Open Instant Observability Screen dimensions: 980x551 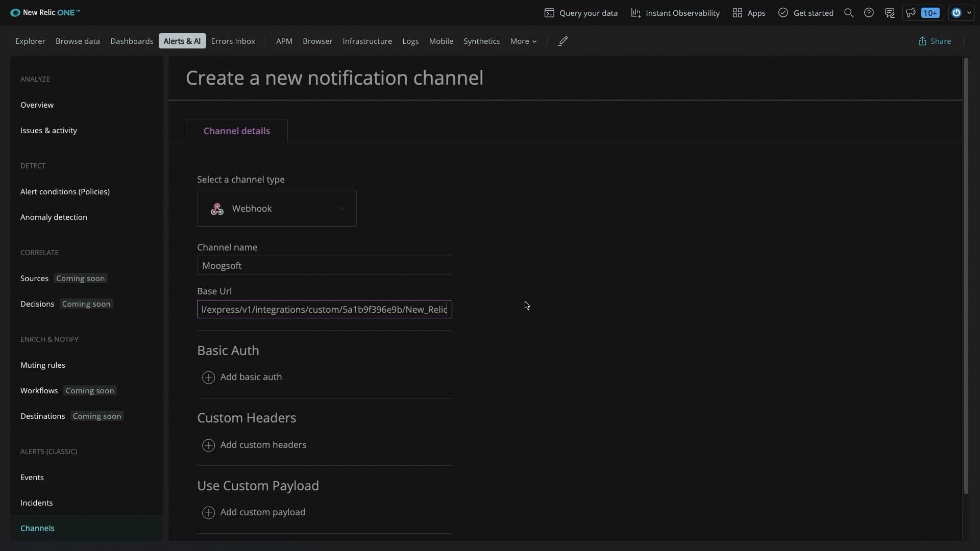(675, 13)
